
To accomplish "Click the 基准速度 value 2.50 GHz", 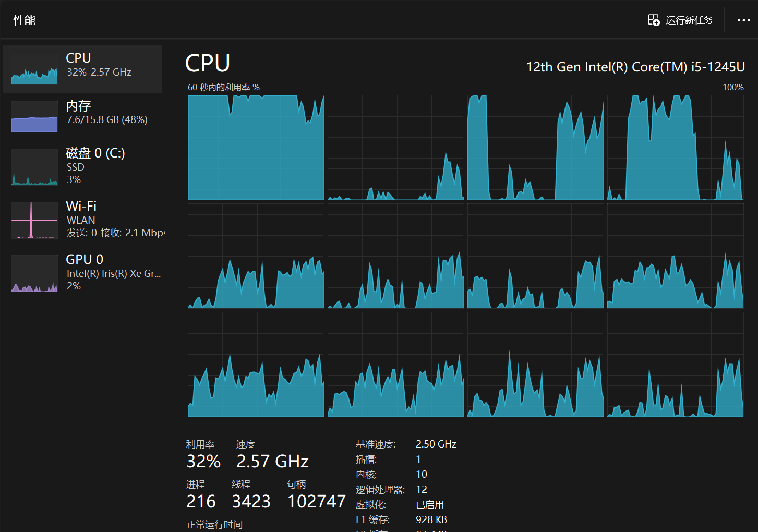I will pyautogui.click(x=436, y=444).
